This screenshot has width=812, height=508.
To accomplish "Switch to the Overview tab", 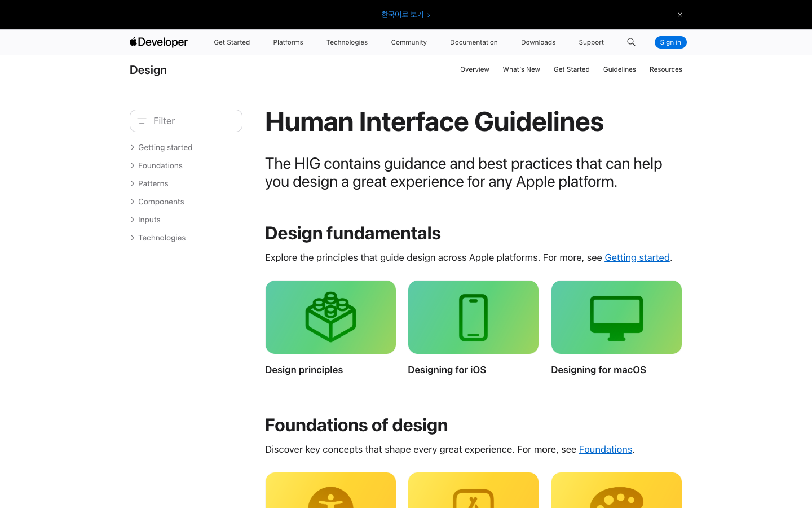I will point(475,69).
